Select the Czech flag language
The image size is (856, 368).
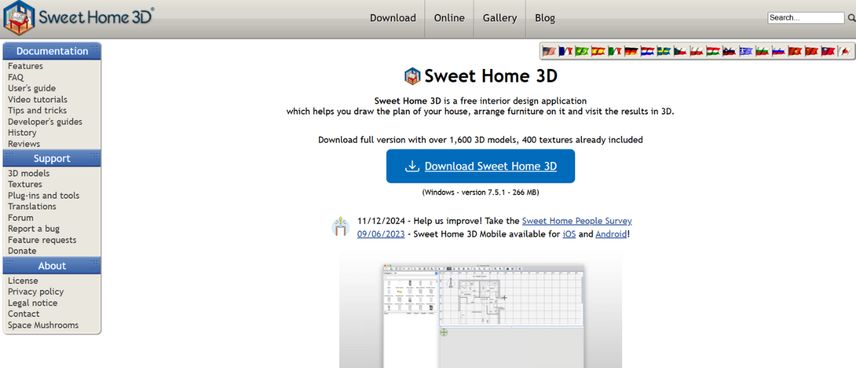tap(680, 51)
